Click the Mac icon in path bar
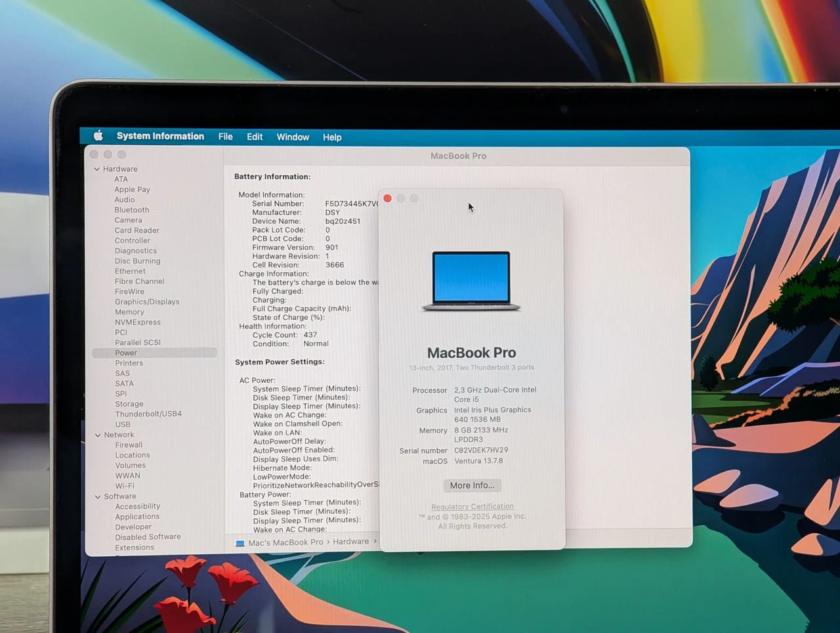This screenshot has width=840, height=633. [240, 543]
